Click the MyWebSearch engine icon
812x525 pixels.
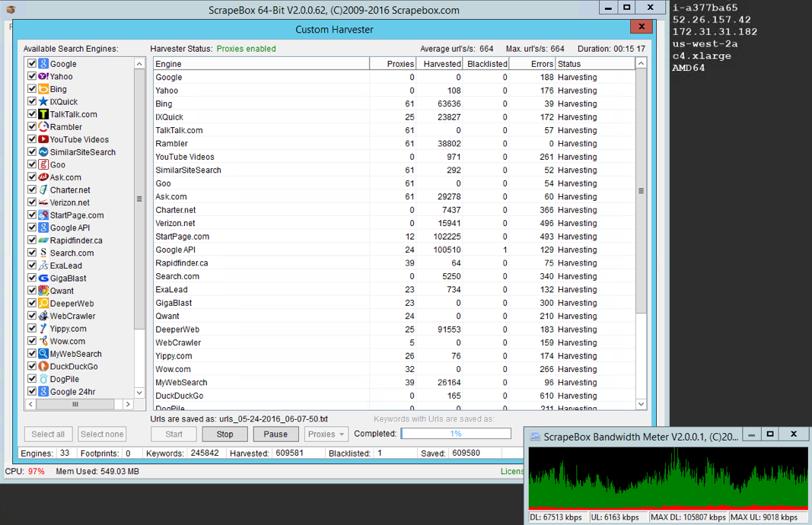[x=43, y=354]
